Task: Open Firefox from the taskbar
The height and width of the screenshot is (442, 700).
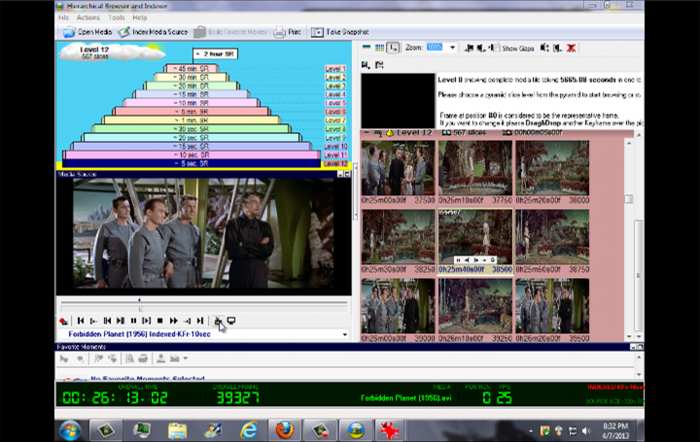Action: [284, 430]
